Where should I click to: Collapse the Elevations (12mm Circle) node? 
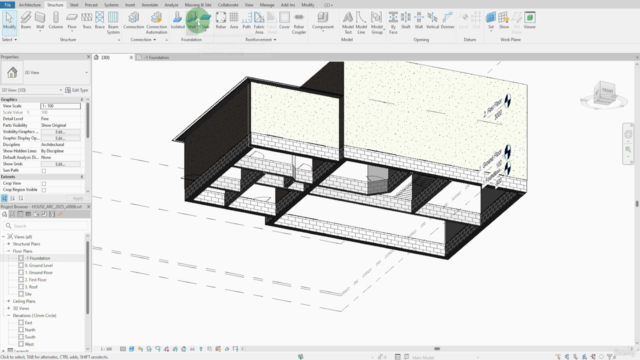click(9, 316)
